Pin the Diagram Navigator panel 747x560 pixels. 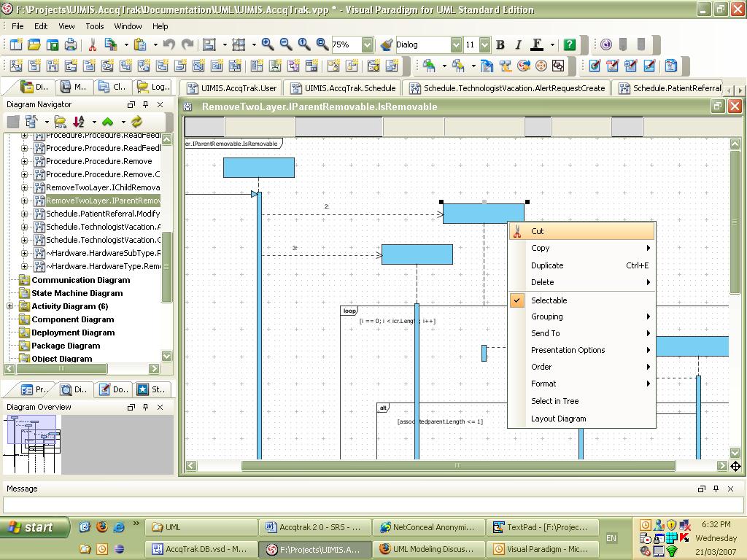click(146, 104)
